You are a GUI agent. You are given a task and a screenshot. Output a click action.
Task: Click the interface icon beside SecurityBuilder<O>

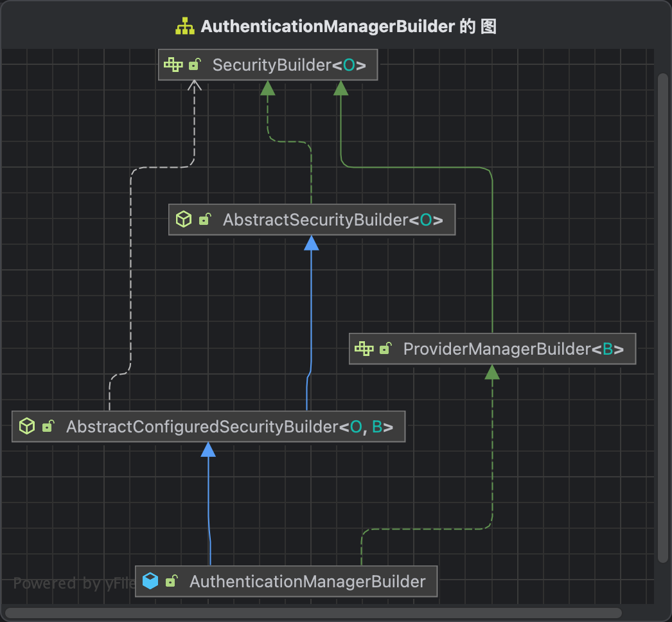point(173,64)
